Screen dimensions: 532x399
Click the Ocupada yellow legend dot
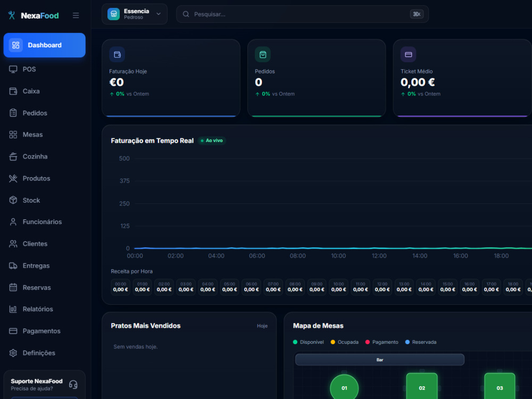tap(333, 342)
